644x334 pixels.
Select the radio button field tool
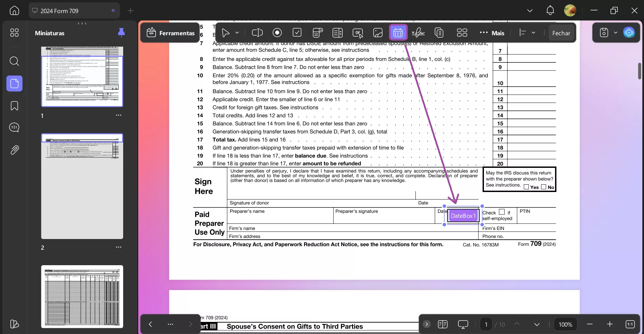pyautogui.click(x=277, y=33)
